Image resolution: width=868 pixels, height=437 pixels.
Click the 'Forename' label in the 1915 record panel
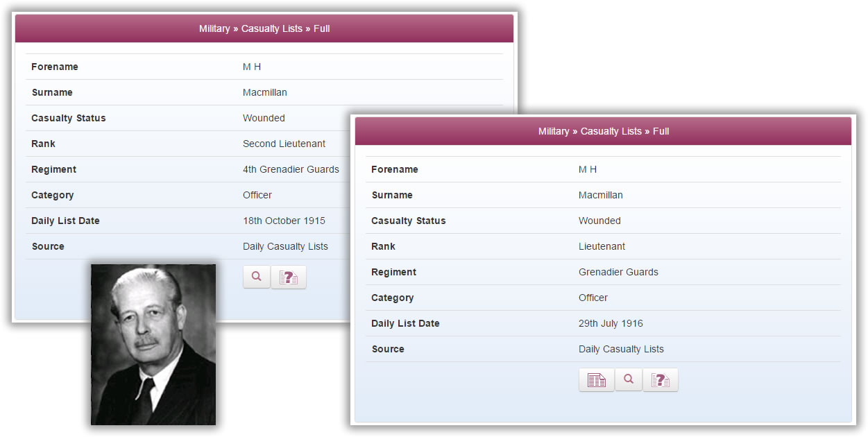click(55, 67)
